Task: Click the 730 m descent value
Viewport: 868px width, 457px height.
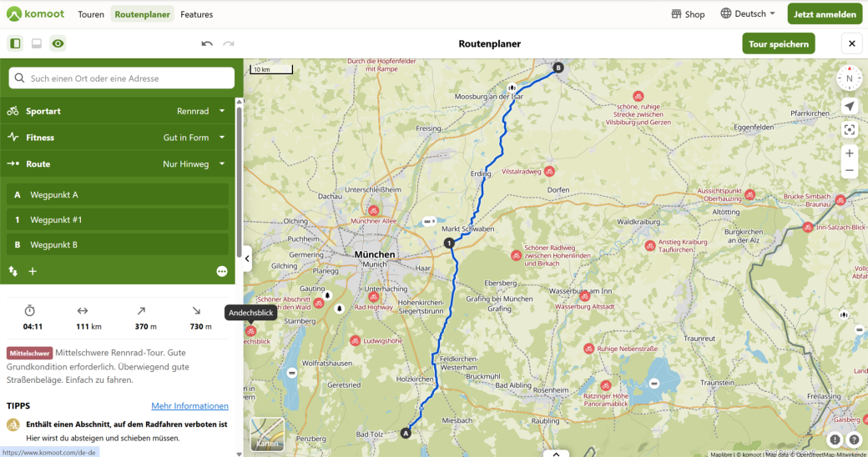Action: point(200,326)
